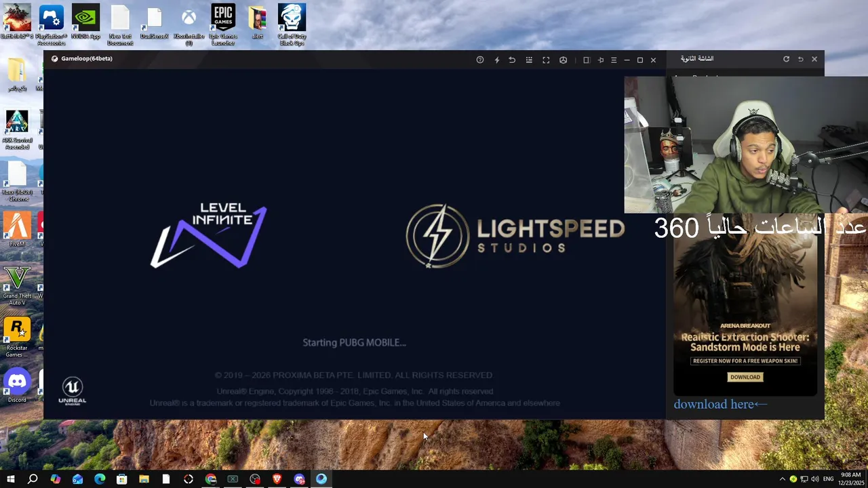Click the pin window icon in Gameloop
Viewport: 868px width, 488px height.
600,60
